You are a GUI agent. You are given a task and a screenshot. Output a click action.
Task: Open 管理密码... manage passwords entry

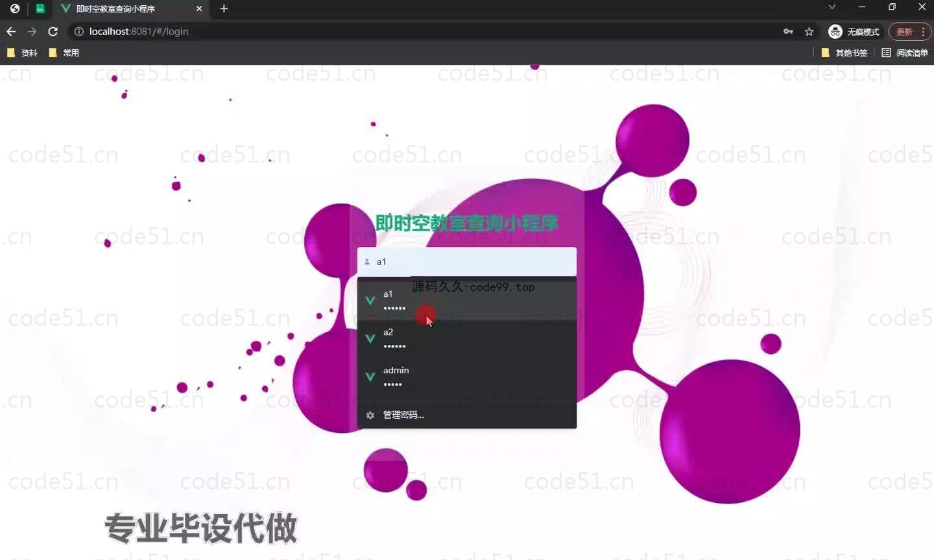pos(467,415)
